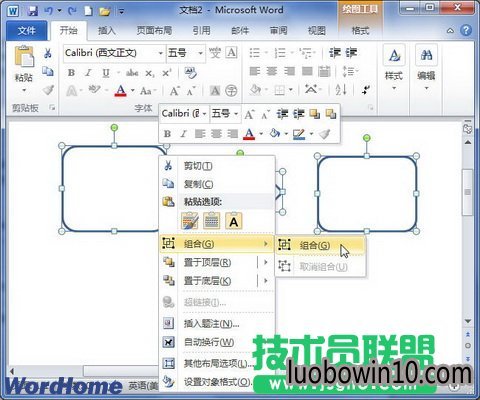Click 设置对象格式(O)... entry
The height and width of the screenshot is (400, 480).
click(217, 382)
